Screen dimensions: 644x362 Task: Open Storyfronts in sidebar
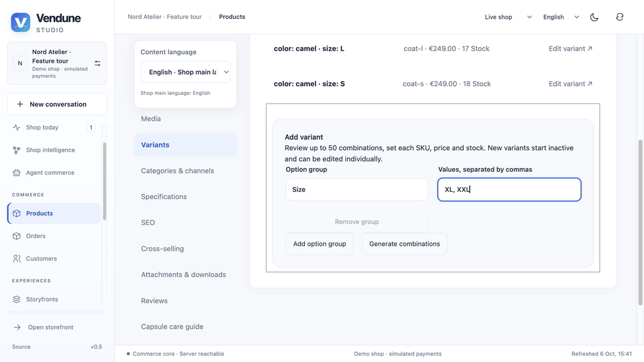[54, 299]
